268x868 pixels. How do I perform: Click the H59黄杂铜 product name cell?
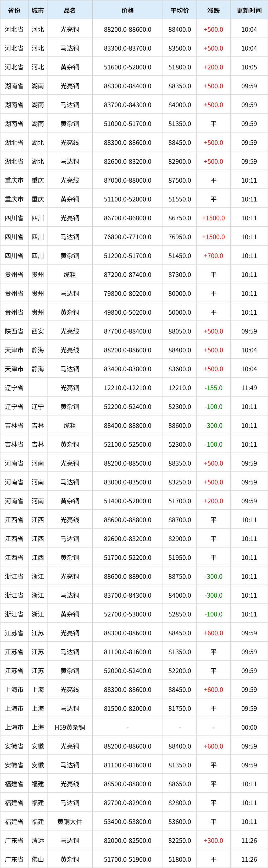point(70,728)
